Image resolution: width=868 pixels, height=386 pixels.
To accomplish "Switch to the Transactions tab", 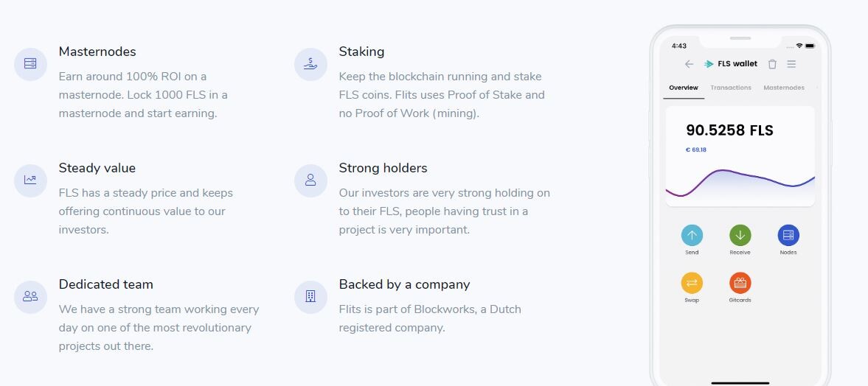I will click(x=731, y=88).
